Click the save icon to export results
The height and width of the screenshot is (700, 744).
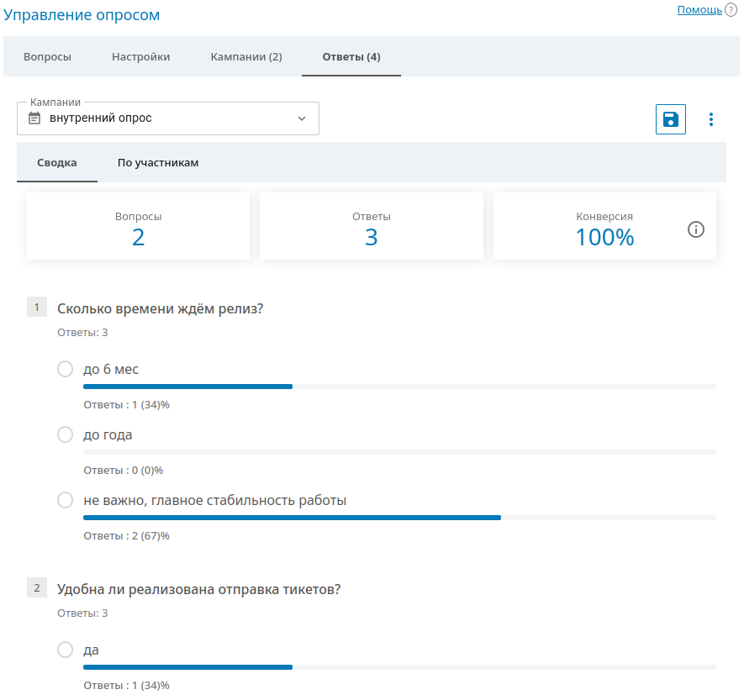(x=670, y=119)
